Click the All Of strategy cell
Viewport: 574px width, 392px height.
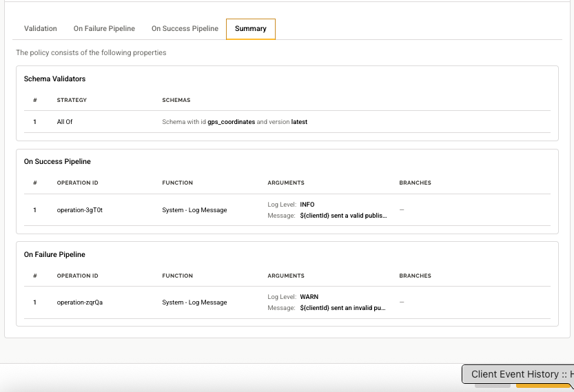coord(65,122)
